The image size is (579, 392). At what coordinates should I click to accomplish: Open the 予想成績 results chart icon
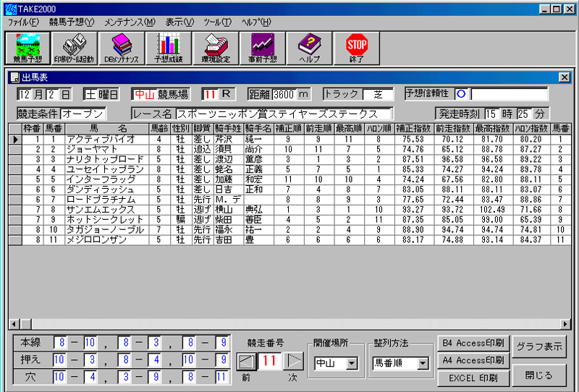click(169, 48)
